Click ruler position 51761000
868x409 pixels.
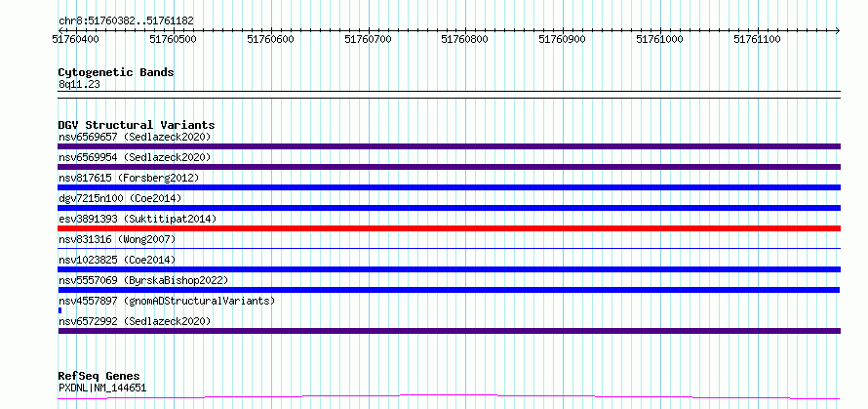point(660,39)
